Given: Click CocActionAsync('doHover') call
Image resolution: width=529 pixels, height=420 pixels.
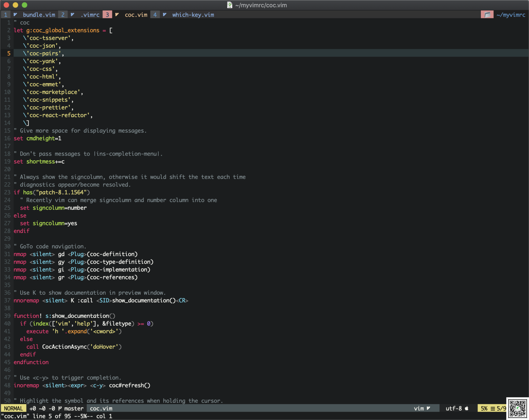Looking at the screenshot, I should (x=82, y=347).
